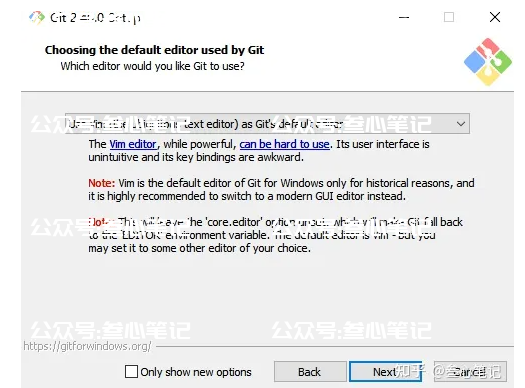This screenshot has height=388, width=525.
Task: Close the Git Setup window
Action: click(x=495, y=17)
